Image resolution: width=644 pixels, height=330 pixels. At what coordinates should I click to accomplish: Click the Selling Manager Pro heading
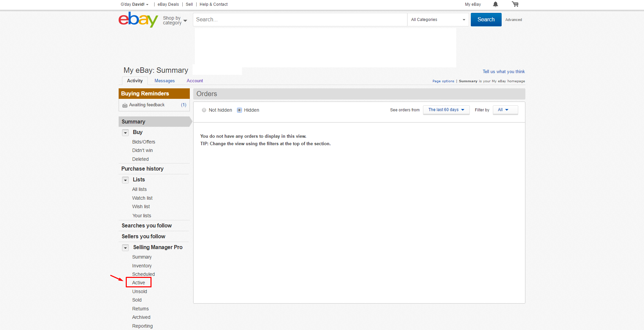(x=158, y=247)
